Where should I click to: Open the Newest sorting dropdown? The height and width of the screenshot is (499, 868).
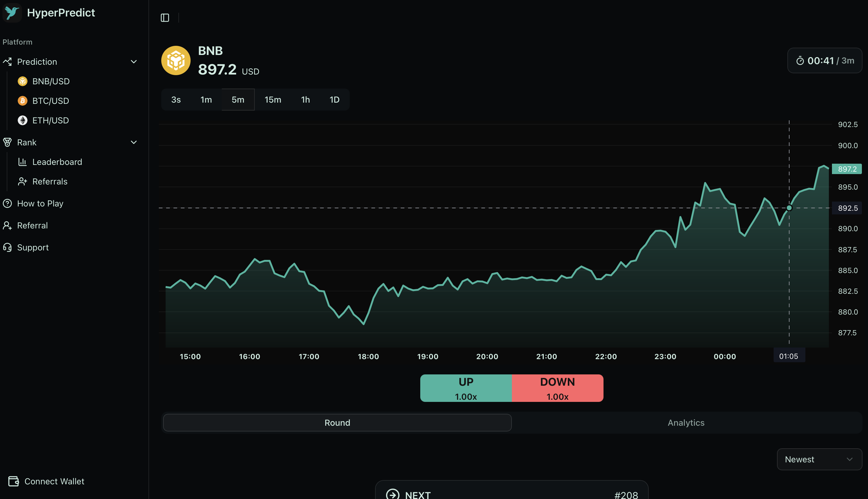coord(819,459)
